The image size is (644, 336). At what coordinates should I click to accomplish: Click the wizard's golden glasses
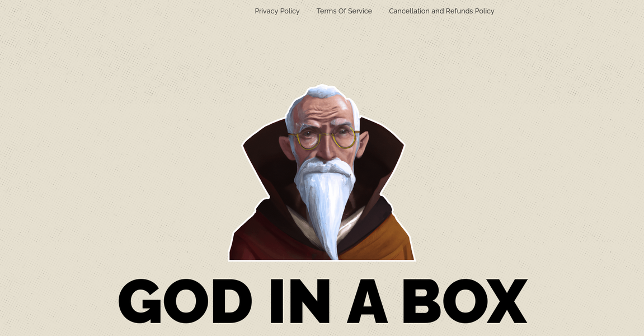pyautogui.click(x=323, y=136)
